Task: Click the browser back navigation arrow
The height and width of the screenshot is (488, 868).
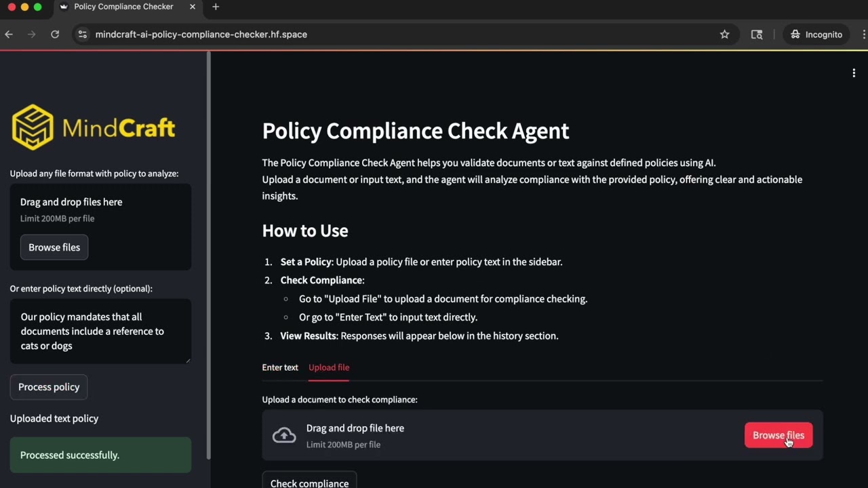Action: click(8, 34)
